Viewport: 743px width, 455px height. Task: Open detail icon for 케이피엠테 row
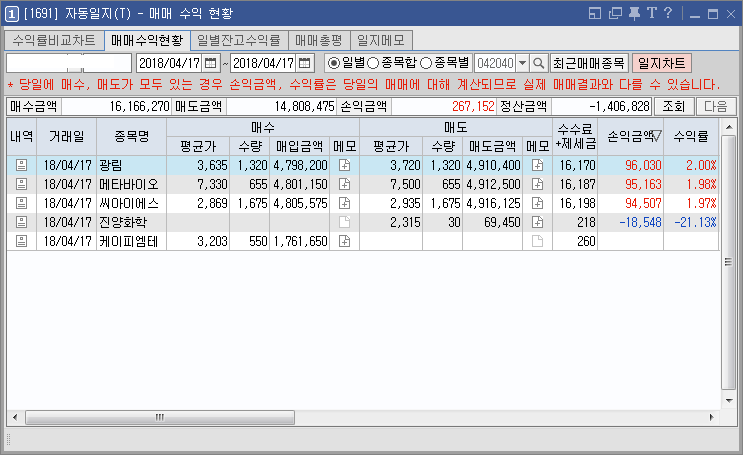pyautogui.click(x=21, y=241)
